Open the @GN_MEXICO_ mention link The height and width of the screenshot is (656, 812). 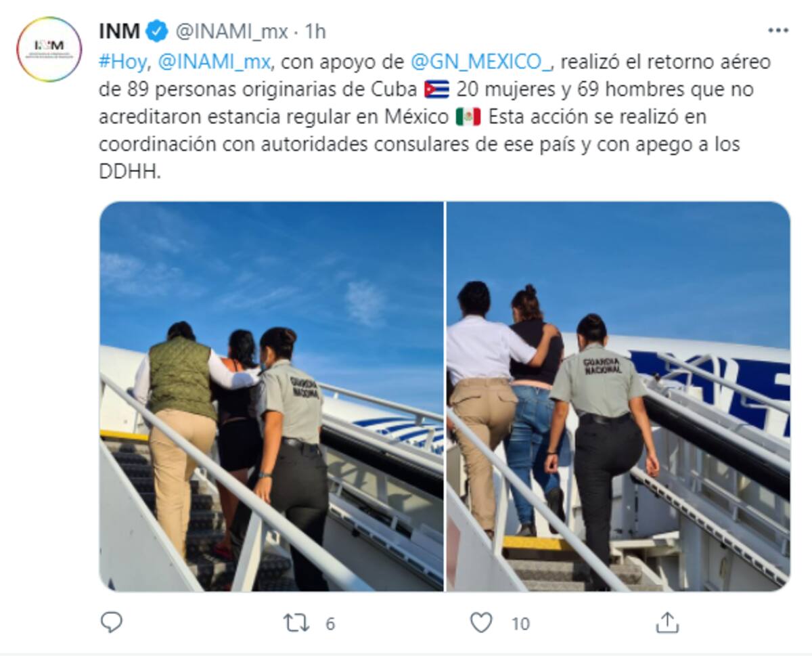480,62
